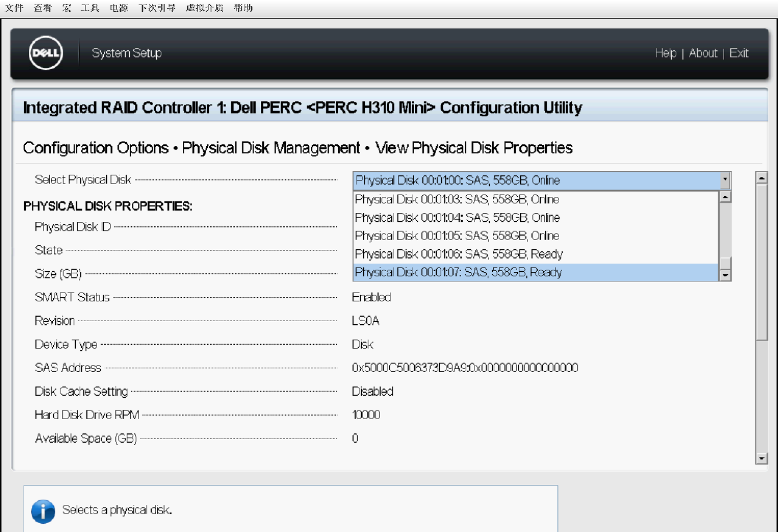Open the 虚拟介质 menu
Image resolution: width=778 pixels, height=532 pixels.
point(204,8)
